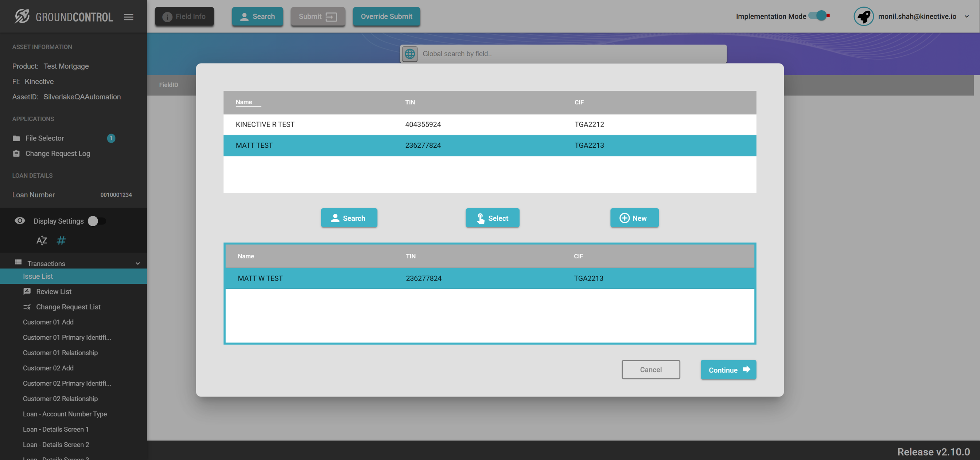Collapse the Transactions section chevron
Screen dimensions: 980x460
tap(138, 263)
